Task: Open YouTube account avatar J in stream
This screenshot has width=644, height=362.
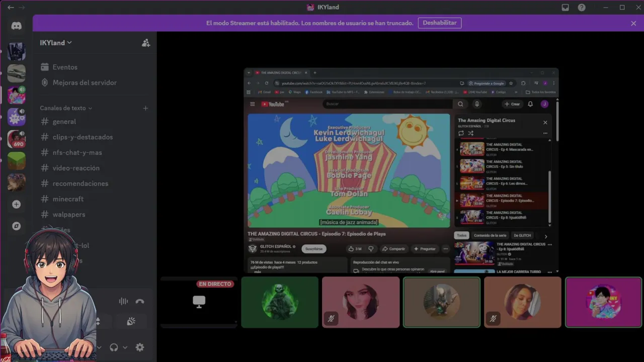Action: click(x=544, y=104)
